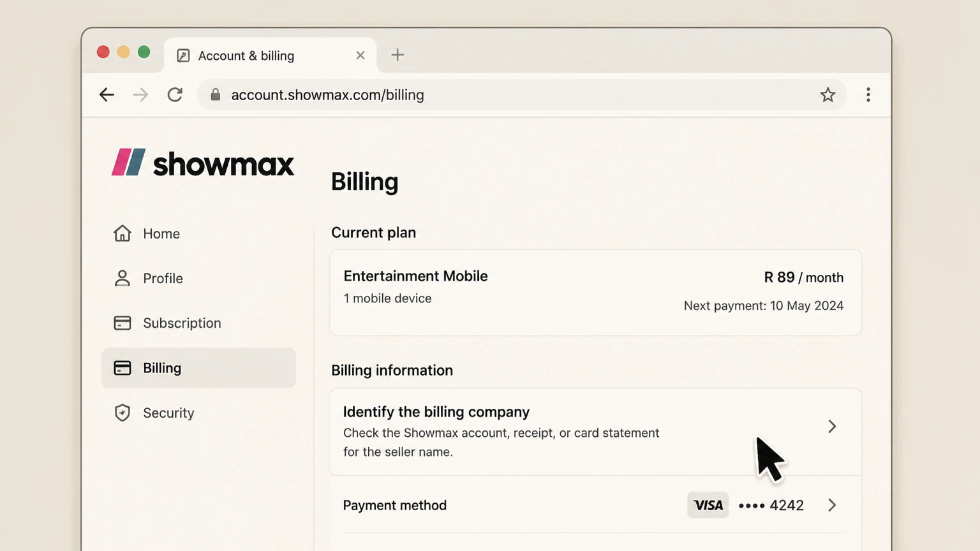Open Profile in sidebar
Screen dimensions: 980x551
pyautogui.click(x=198, y=278)
